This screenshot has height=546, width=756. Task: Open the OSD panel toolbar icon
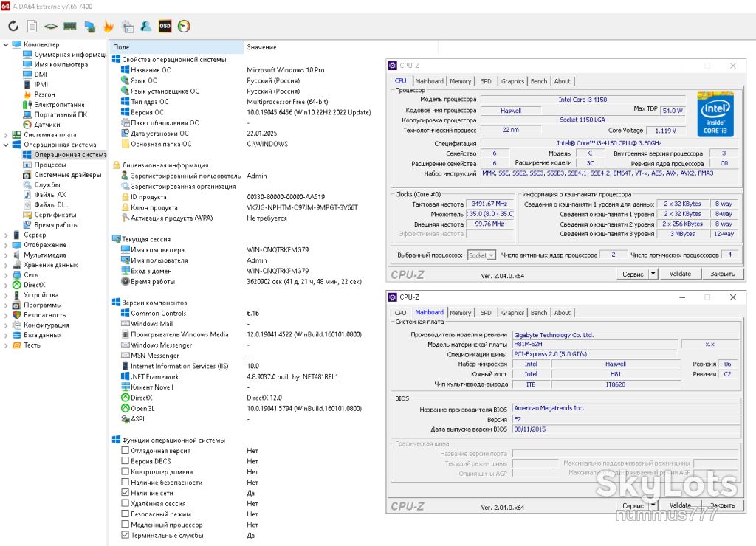(165, 26)
